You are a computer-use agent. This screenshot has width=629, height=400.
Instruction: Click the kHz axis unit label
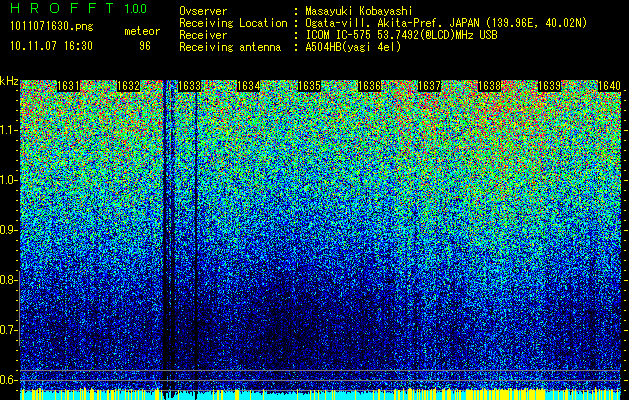point(9,81)
